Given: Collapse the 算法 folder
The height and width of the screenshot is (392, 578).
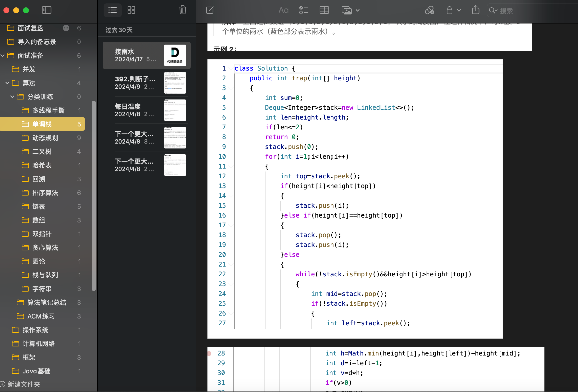Looking at the screenshot, I should [7, 83].
